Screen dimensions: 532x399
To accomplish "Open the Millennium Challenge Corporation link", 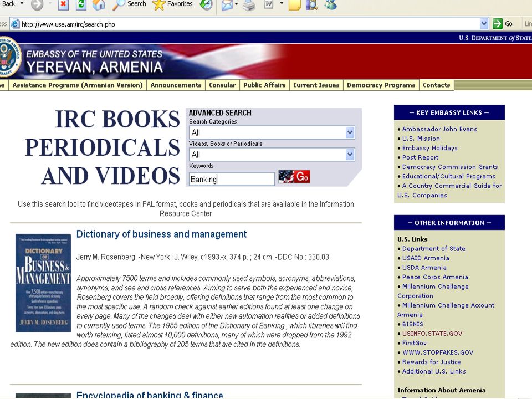I will click(x=433, y=291).
